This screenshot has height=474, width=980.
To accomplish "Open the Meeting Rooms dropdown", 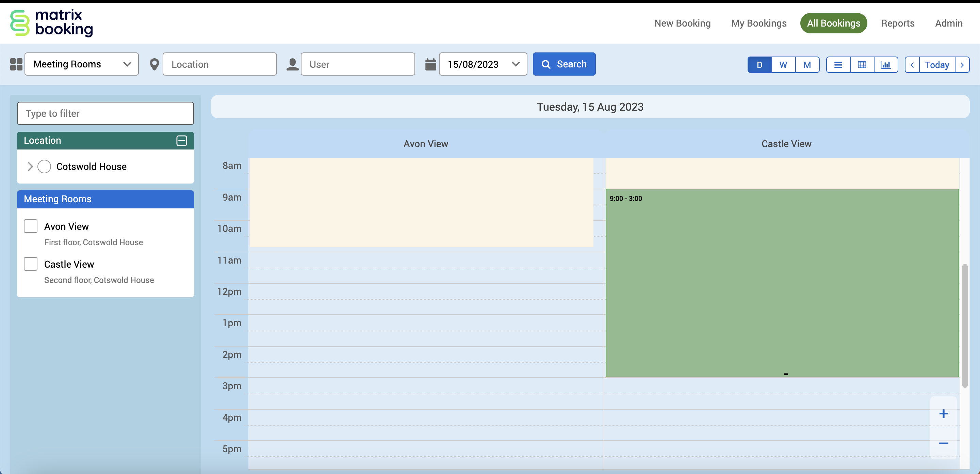I will click(x=82, y=64).
